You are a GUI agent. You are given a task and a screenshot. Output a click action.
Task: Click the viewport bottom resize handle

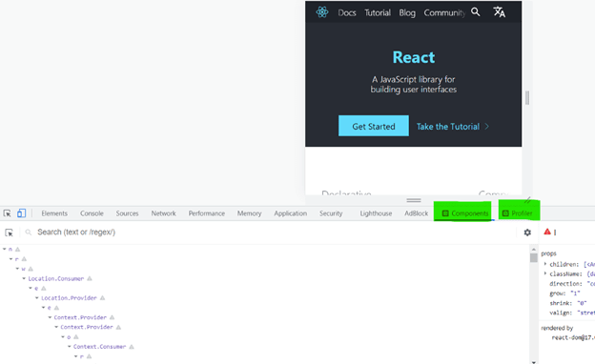[414, 200]
